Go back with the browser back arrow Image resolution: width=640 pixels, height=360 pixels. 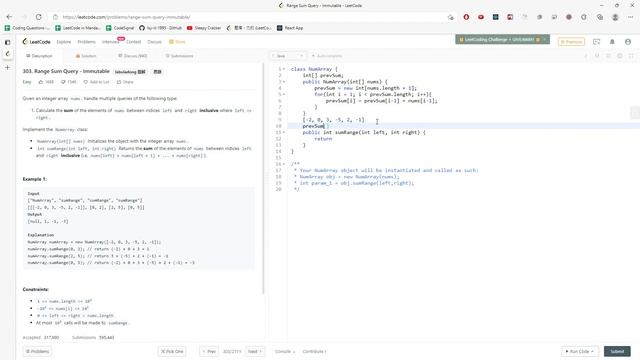coord(9,17)
